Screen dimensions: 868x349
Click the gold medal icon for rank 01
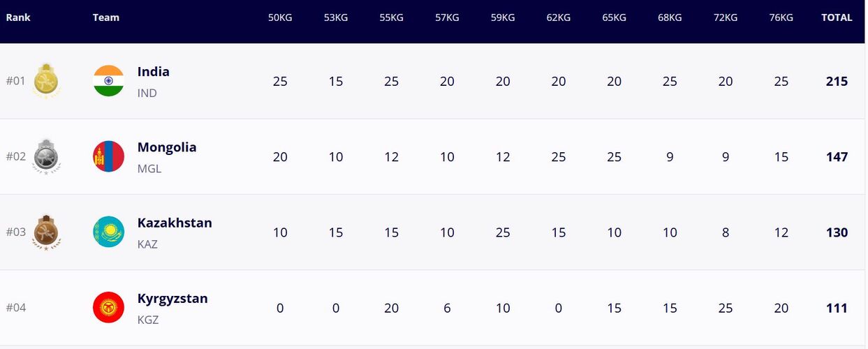tap(47, 81)
